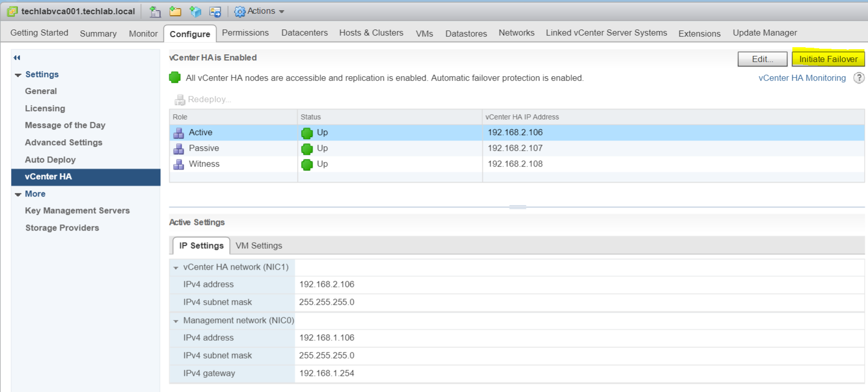Click the Initiate Failover button
This screenshot has width=868, height=392.
(x=828, y=59)
